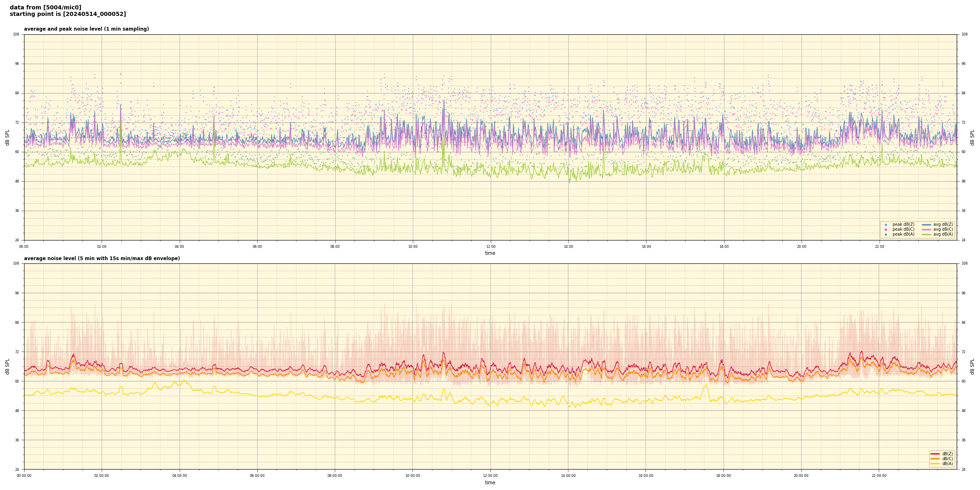Click the avg dB(Z) legend entry
Screen dimensions: 980x490
(942, 225)
